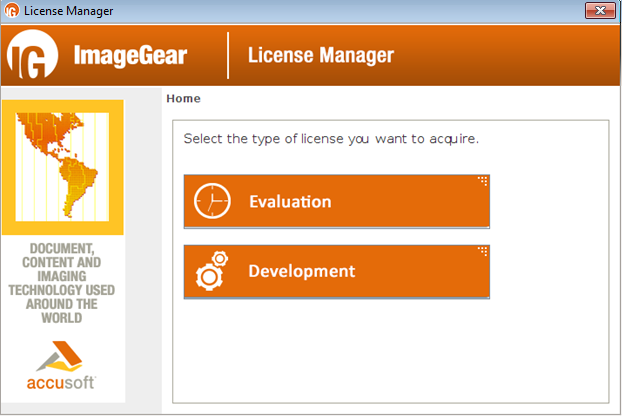Click the vertical divider in the orange header
622x417 pixels.
(228, 56)
